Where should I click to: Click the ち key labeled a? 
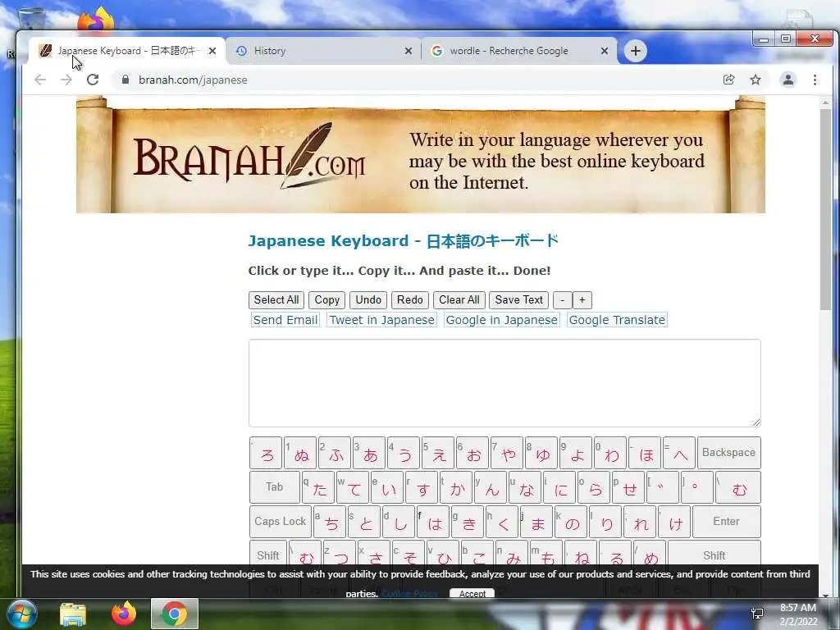point(330,521)
